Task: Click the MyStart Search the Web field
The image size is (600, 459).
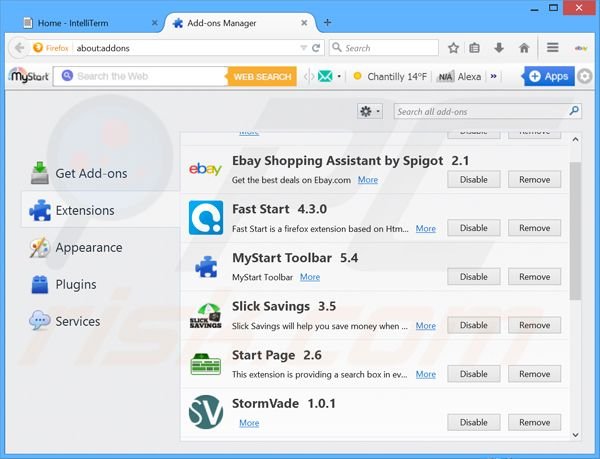Action: tap(140, 76)
